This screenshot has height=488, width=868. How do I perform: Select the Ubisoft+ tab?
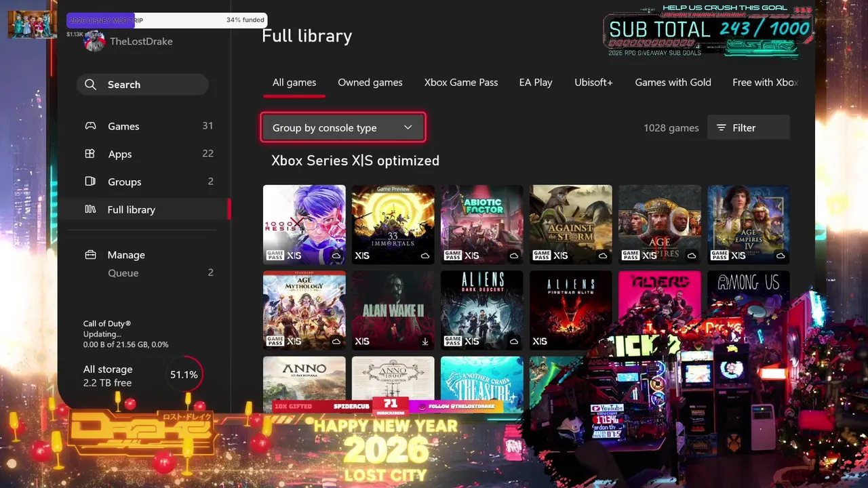(593, 82)
